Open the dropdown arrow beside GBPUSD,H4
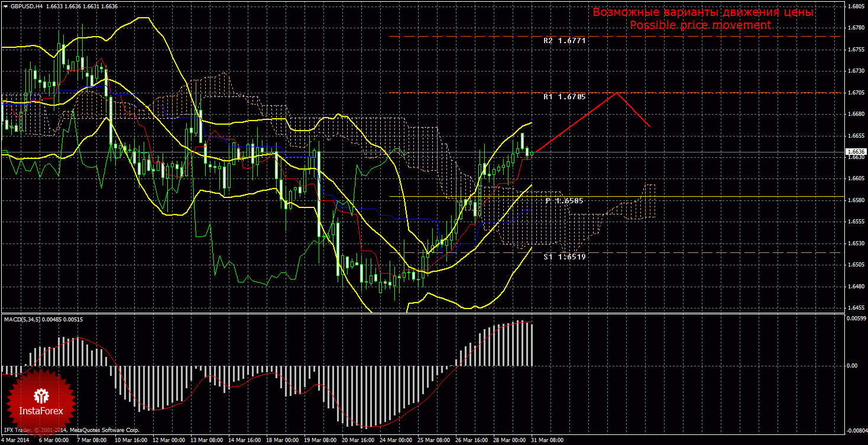Screen dimensions: 868x445 click(6, 6)
